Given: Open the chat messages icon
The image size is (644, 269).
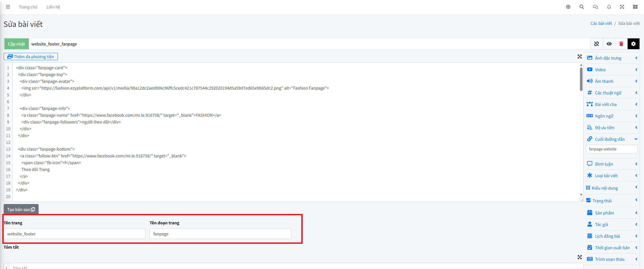Looking at the screenshot, I should (595, 7).
